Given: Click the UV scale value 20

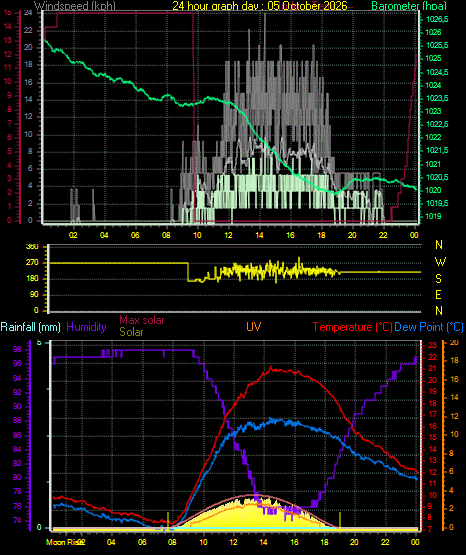Looking at the screenshot, I should [454, 343].
